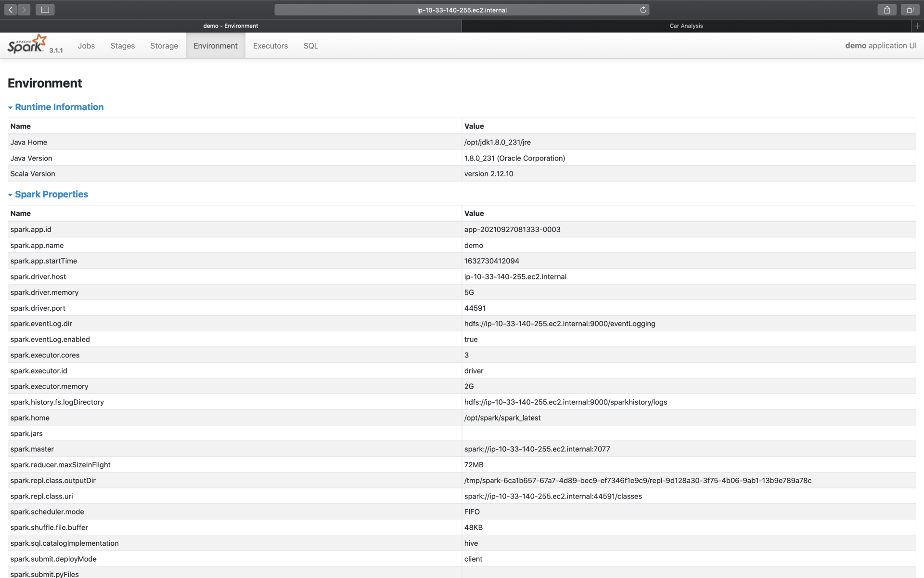Open the Storage tab
The width and height of the screenshot is (924, 578).
pyautogui.click(x=164, y=46)
